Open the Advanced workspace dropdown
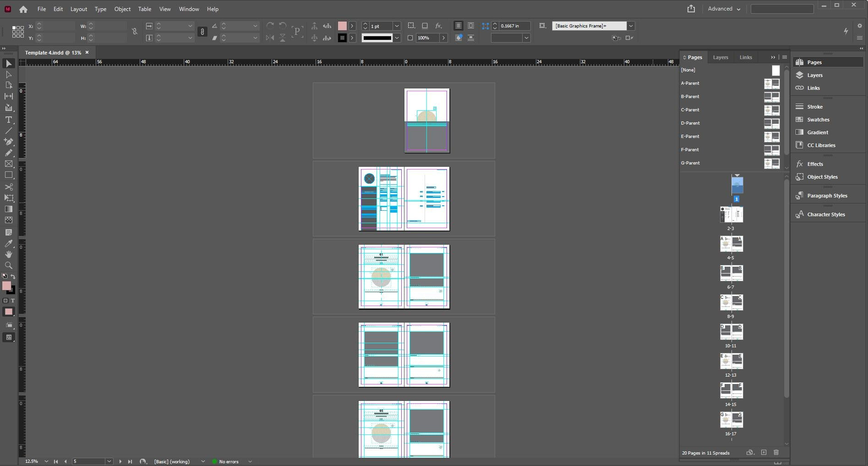This screenshot has height=466, width=868. click(724, 9)
